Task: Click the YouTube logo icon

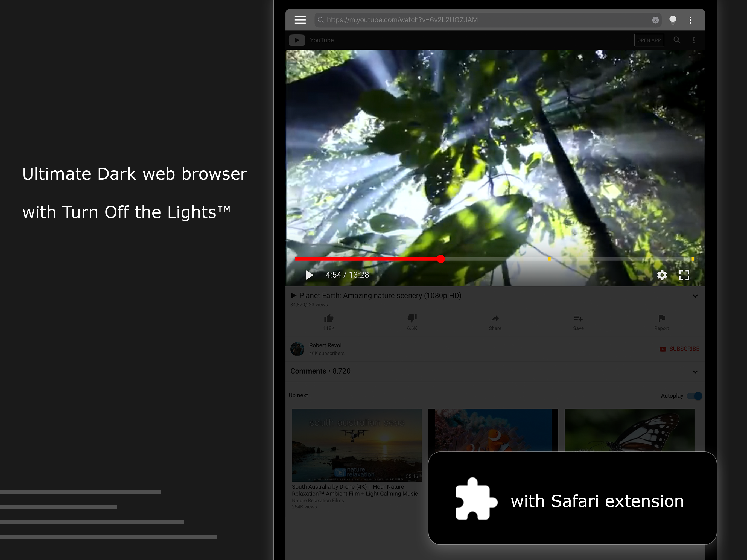Action: pyautogui.click(x=297, y=40)
